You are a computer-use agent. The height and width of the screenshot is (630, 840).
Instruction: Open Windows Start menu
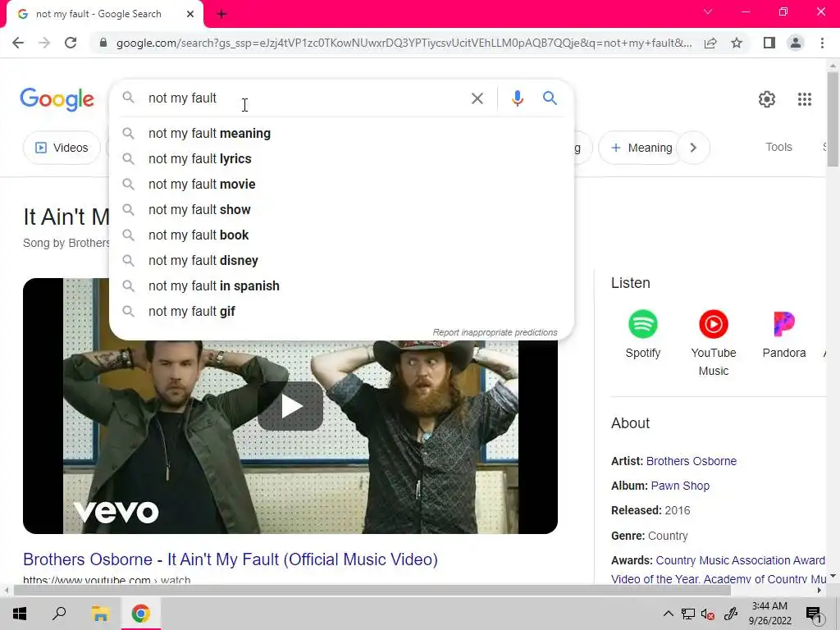click(x=20, y=614)
